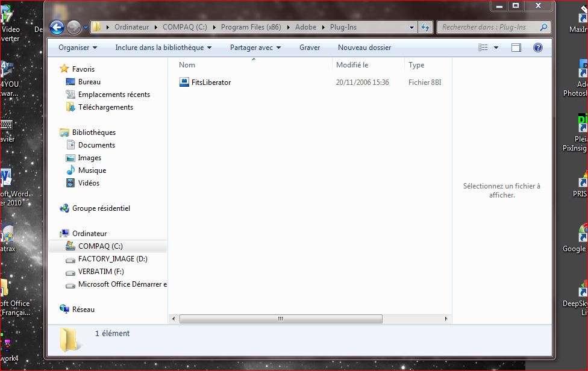Go back with the blue Back arrow
Screen dimensions: 588x371
(x=57, y=27)
